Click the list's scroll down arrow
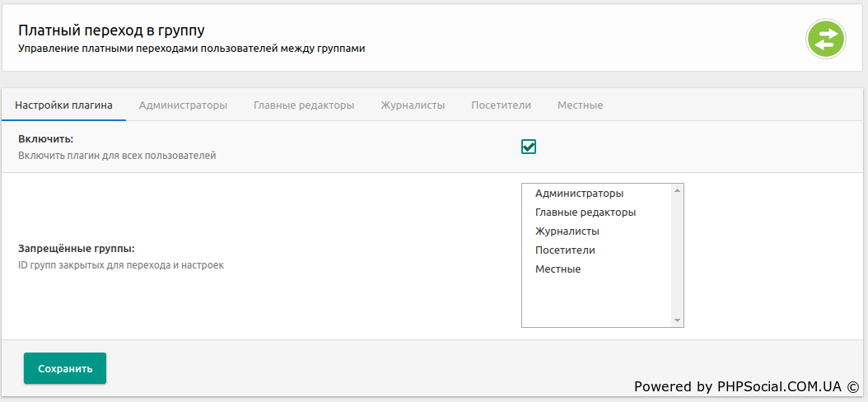The width and height of the screenshot is (868, 402). [x=677, y=320]
